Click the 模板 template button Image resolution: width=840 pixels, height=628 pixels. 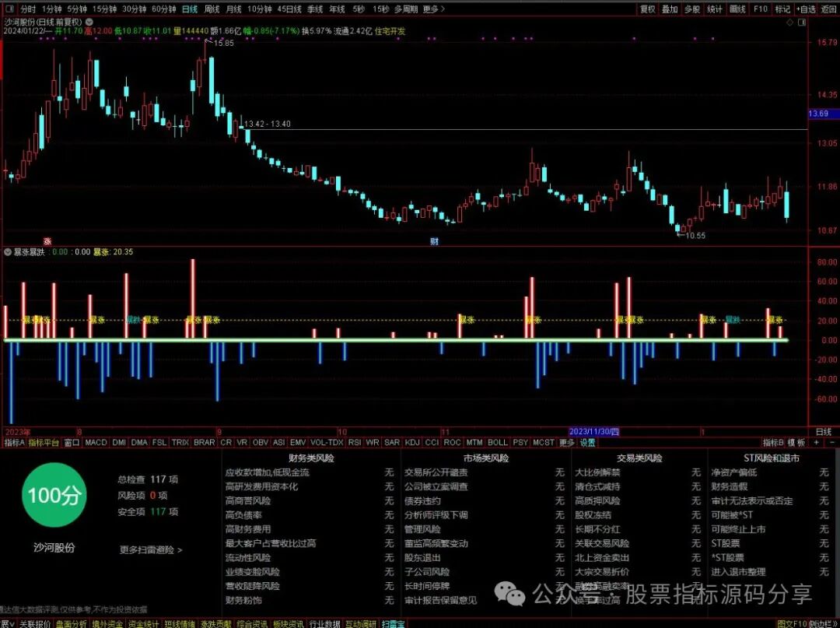797,443
